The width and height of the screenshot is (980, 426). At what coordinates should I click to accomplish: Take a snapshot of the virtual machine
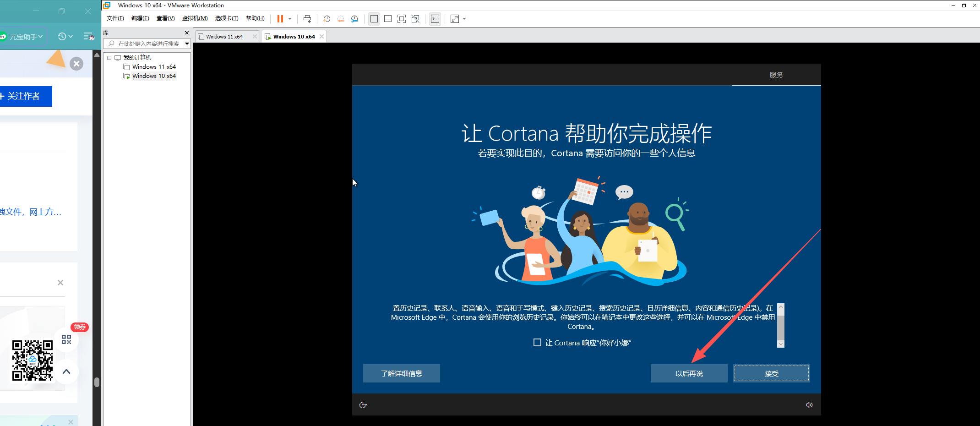click(327, 19)
